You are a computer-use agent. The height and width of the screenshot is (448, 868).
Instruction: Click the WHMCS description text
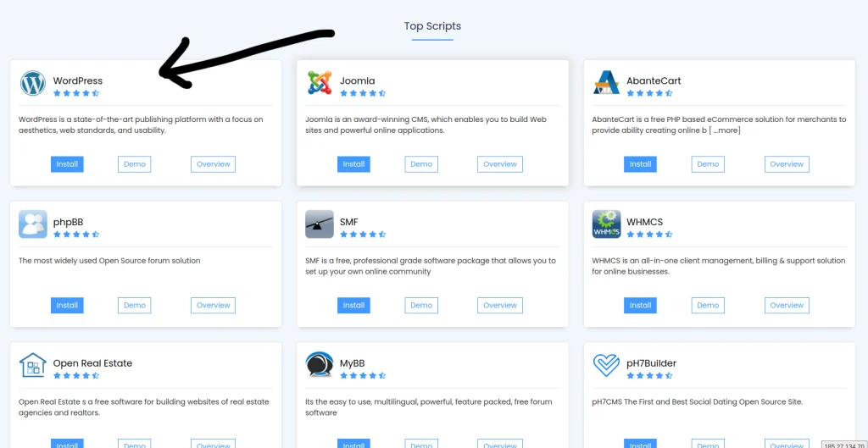pos(719,266)
